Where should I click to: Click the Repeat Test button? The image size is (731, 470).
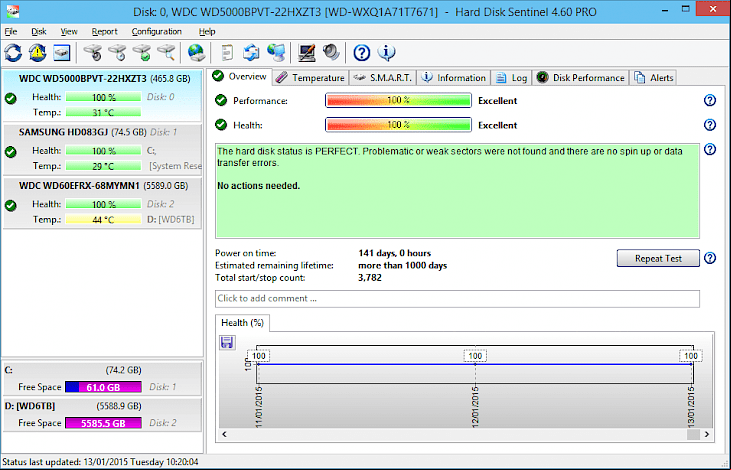pyautogui.click(x=658, y=258)
